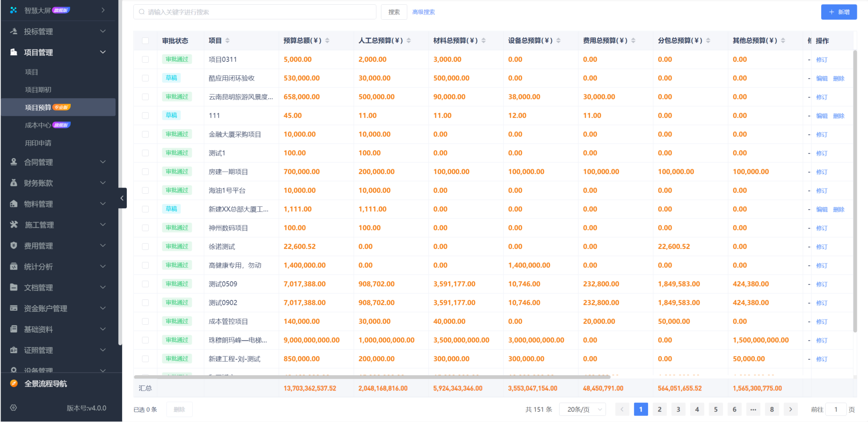Image resolution: width=868 pixels, height=422 pixels.
Task: Open the 施工管理 module icon
Action: pyautogui.click(x=13, y=225)
